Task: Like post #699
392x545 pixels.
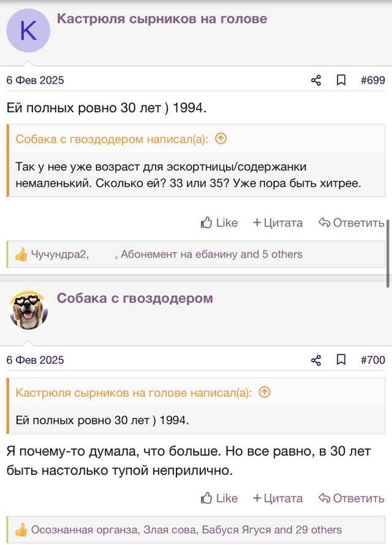Action: click(x=219, y=222)
